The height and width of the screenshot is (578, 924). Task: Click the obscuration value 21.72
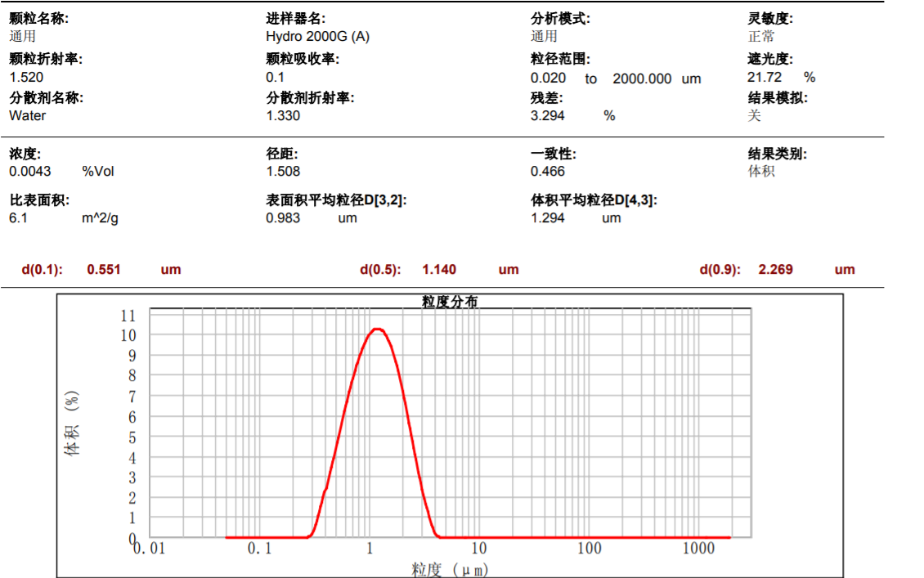[765, 77]
